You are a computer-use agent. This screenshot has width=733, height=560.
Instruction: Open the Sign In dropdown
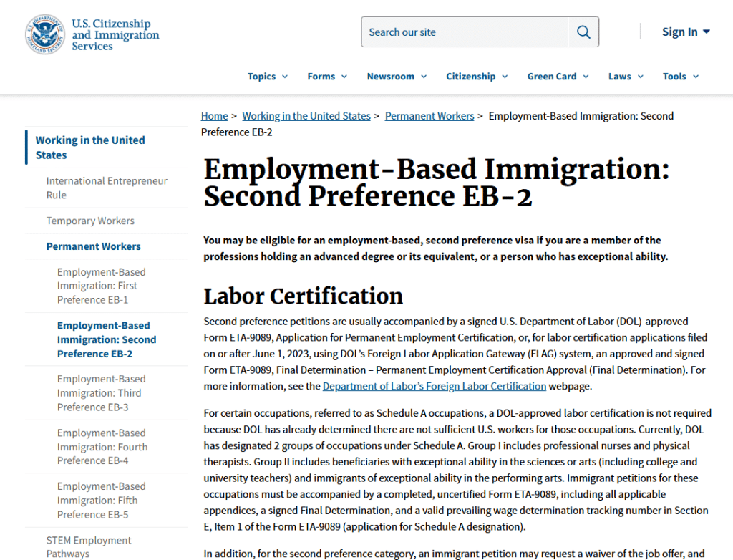[686, 32]
